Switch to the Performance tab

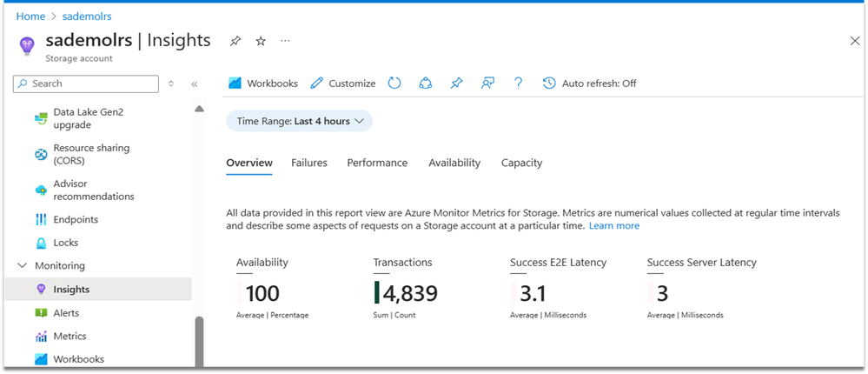point(377,163)
